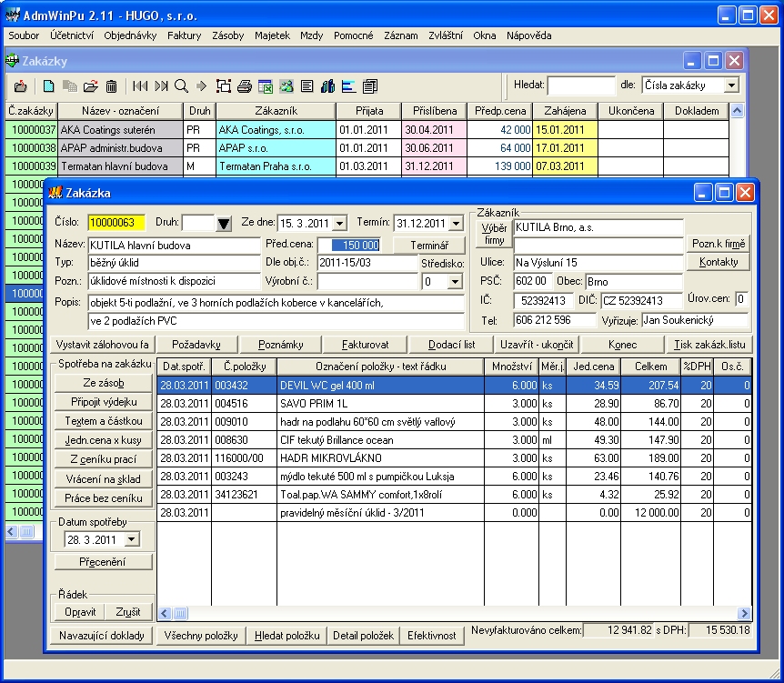
Task: Click the Excel export toolbar icon
Action: [x=266, y=86]
